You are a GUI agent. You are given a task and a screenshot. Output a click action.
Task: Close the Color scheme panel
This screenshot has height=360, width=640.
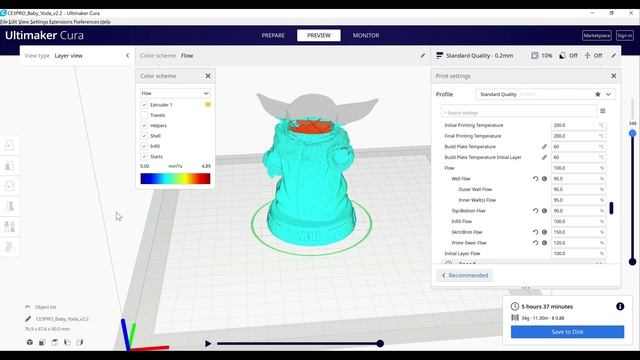tap(208, 76)
